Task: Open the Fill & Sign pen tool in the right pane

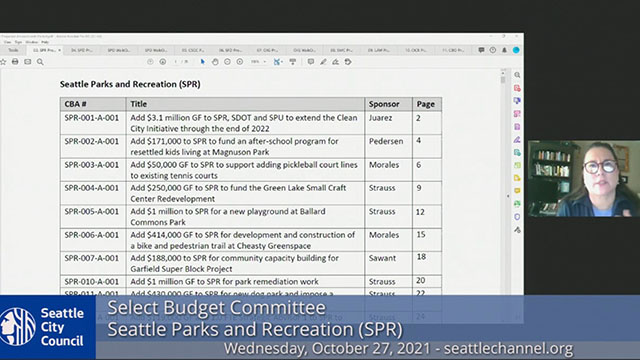Action: (517, 140)
